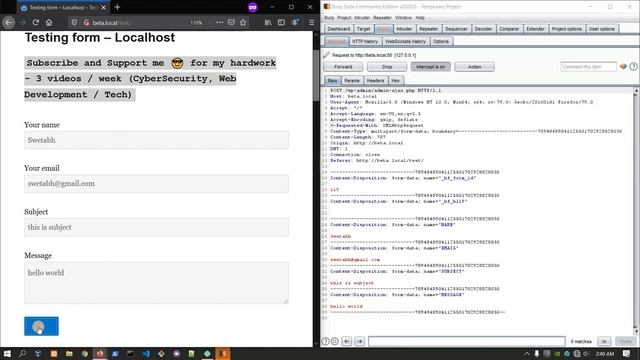This screenshot has width=640, height=360.
Task: Open Project options tab
Action: point(567,29)
